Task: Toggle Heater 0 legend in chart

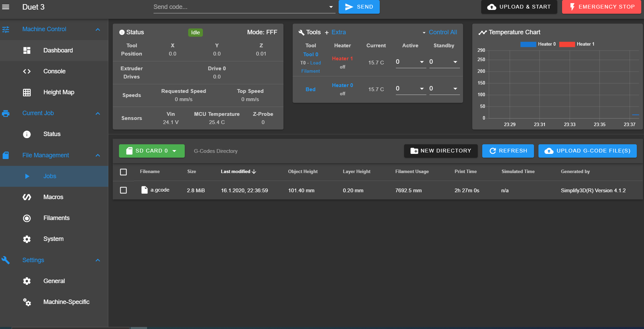Action: click(x=538, y=44)
